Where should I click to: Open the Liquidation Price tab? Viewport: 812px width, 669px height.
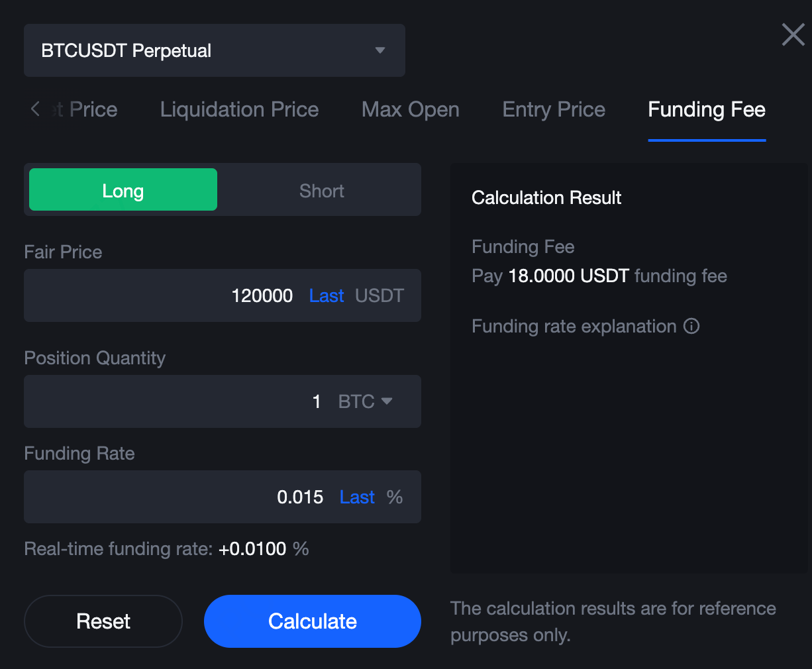click(239, 109)
